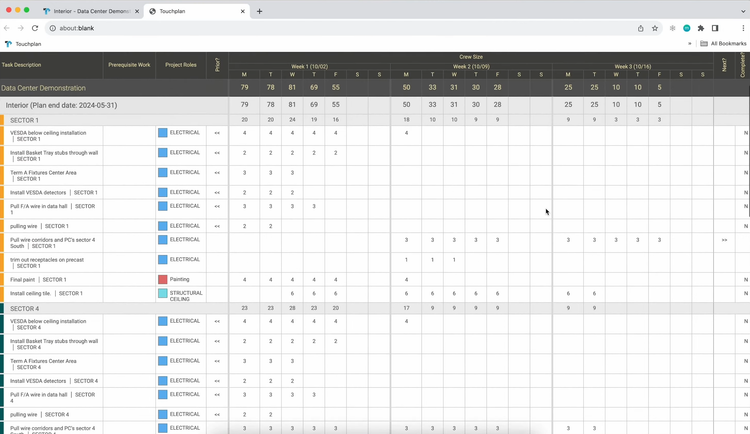Click prior arrows for pulling wire SECTOR 4
Image resolution: width=750 pixels, height=434 pixels.
217,414
